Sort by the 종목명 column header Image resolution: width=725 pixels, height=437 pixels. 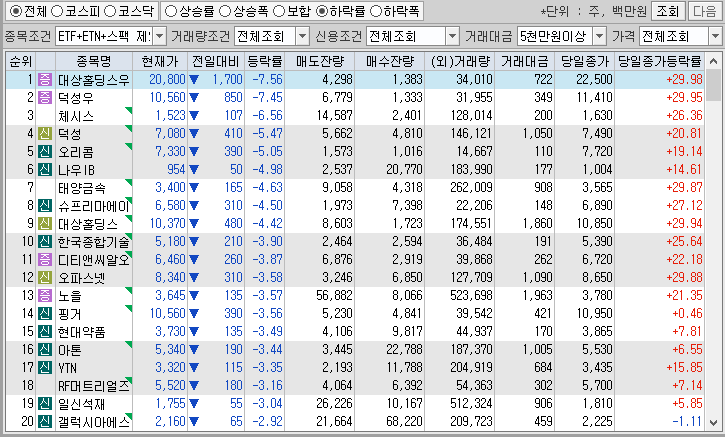(94, 61)
